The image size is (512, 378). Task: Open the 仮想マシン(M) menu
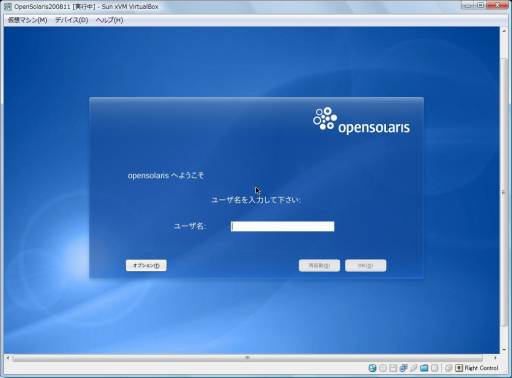click(x=27, y=20)
